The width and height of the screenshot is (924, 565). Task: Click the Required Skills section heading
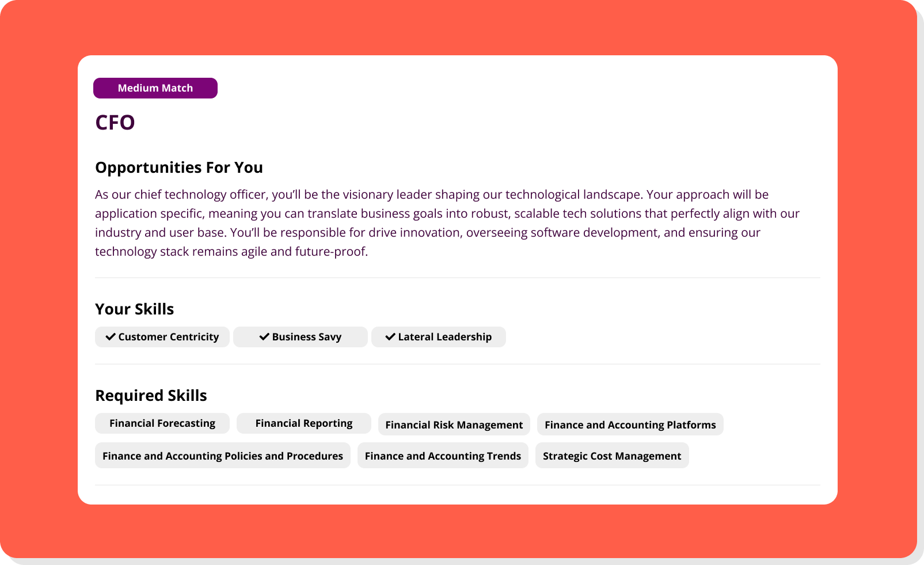pyautogui.click(x=151, y=396)
